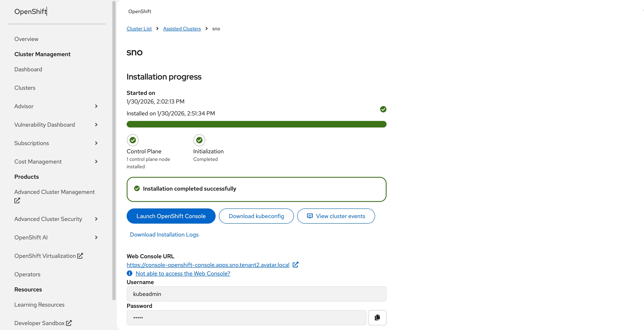Click the info icon beside Web Console help
The width and height of the screenshot is (644, 330).
[x=129, y=273]
